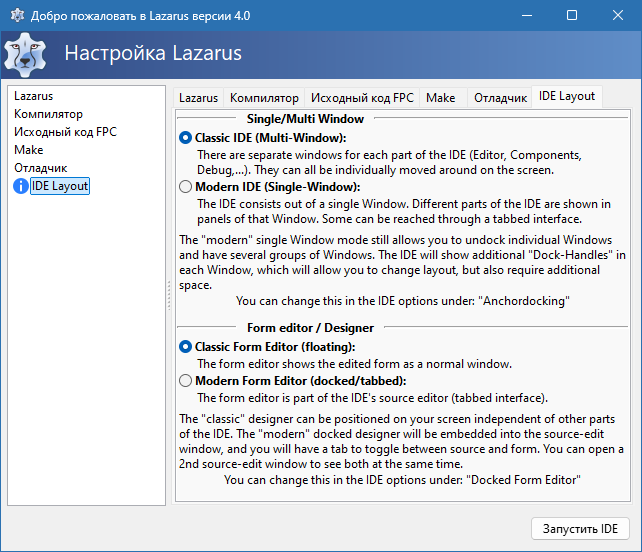This screenshot has width=642, height=552.
Task: Click the Настройка Lazarus header title
Action: [x=153, y=53]
